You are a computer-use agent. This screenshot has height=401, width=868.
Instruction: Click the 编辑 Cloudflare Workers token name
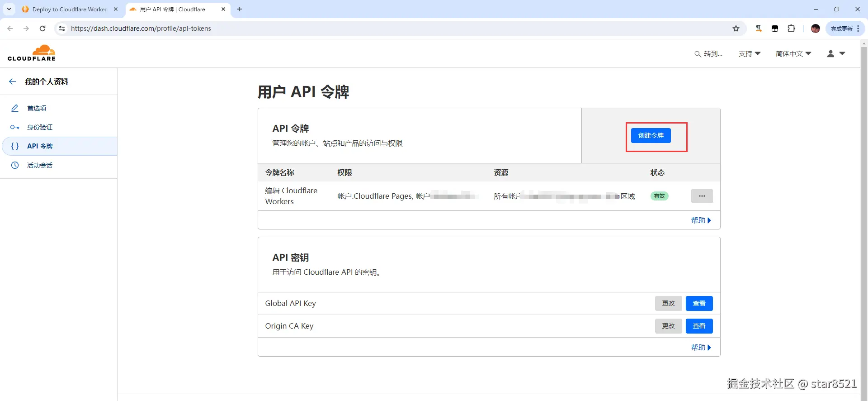291,196
